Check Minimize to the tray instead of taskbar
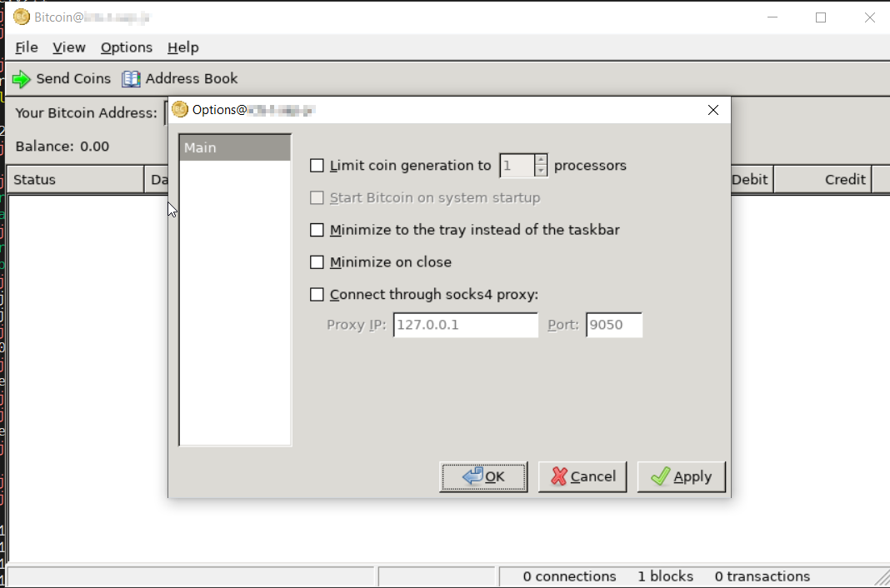 pos(317,230)
